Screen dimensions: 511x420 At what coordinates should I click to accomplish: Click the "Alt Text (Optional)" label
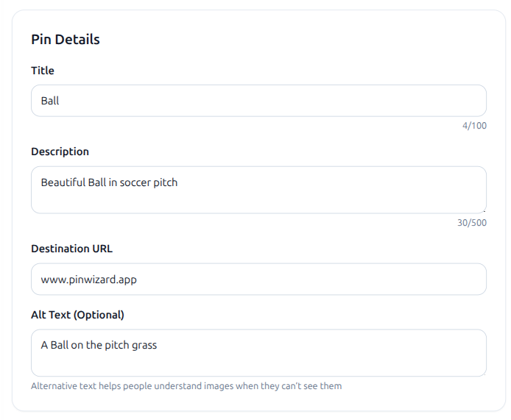coord(77,315)
